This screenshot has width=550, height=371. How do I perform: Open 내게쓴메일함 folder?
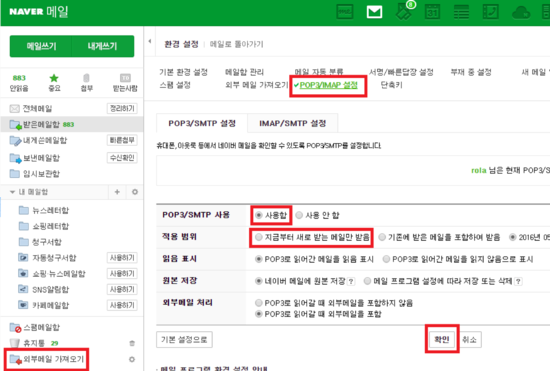click(38, 141)
